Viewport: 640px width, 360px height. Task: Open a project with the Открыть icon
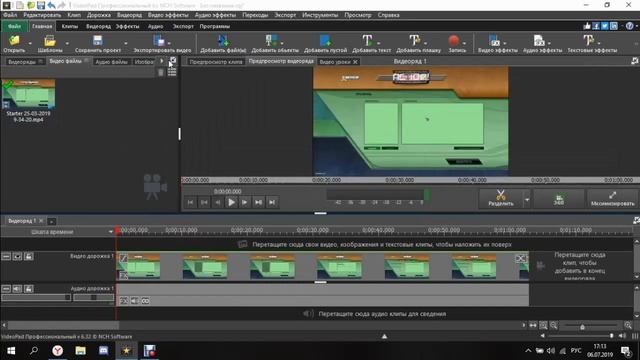pos(14,40)
